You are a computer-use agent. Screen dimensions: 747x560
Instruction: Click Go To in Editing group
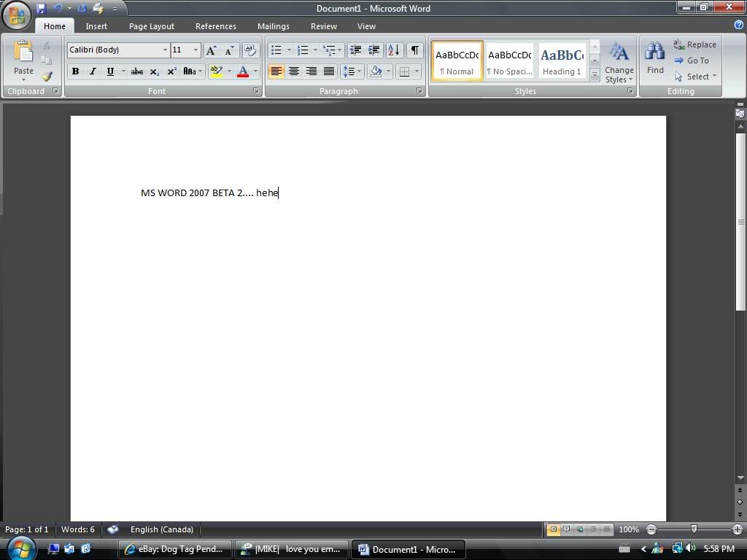(692, 61)
